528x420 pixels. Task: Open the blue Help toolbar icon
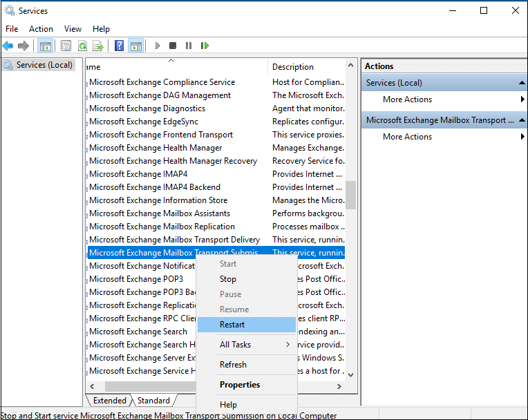pos(119,46)
